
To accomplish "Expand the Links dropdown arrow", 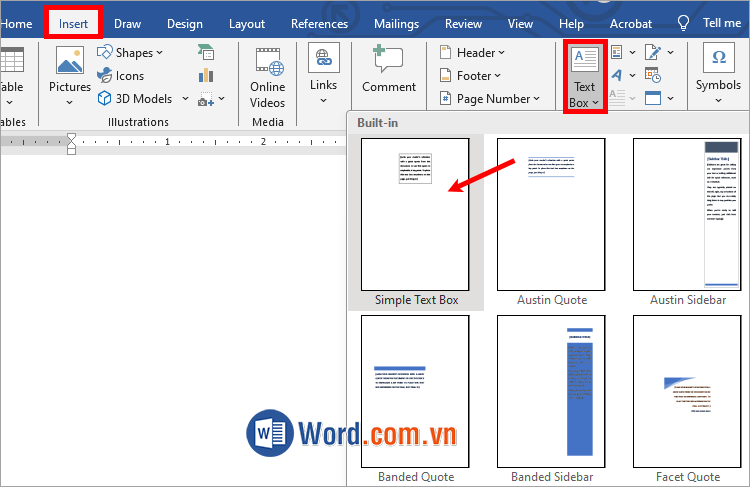I will click(323, 100).
